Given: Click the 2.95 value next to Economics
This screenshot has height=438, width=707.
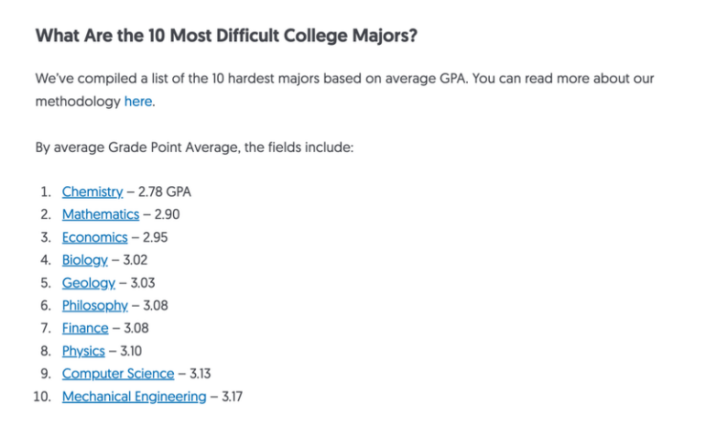Looking at the screenshot, I should (154, 237).
